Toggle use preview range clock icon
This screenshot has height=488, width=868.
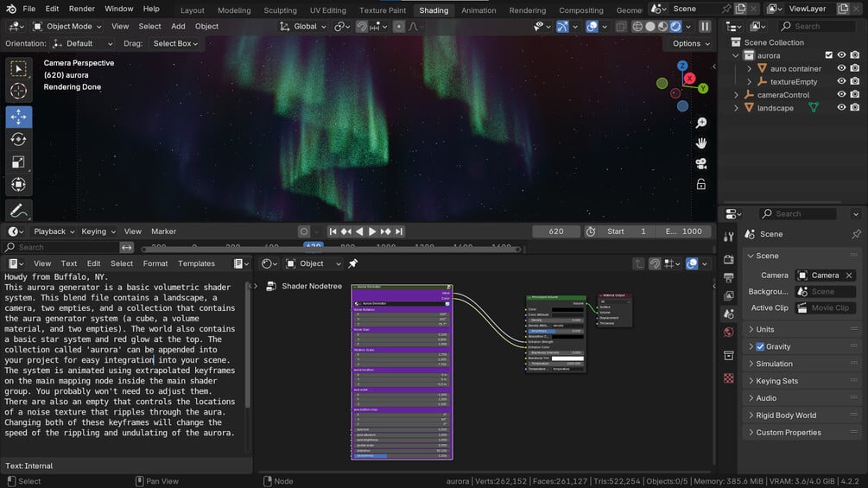[591, 231]
